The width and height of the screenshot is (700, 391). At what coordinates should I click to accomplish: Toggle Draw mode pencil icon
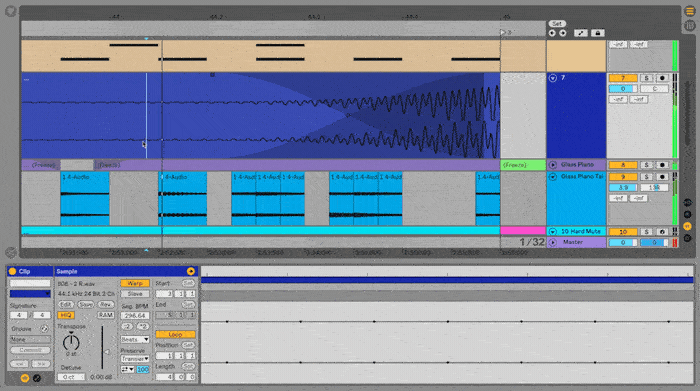[581, 33]
